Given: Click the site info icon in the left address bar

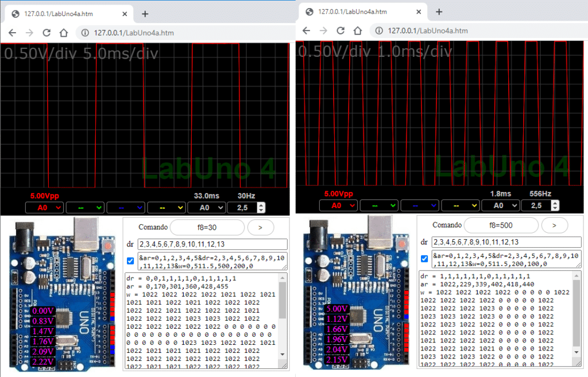Looking at the screenshot, I should click(85, 33).
